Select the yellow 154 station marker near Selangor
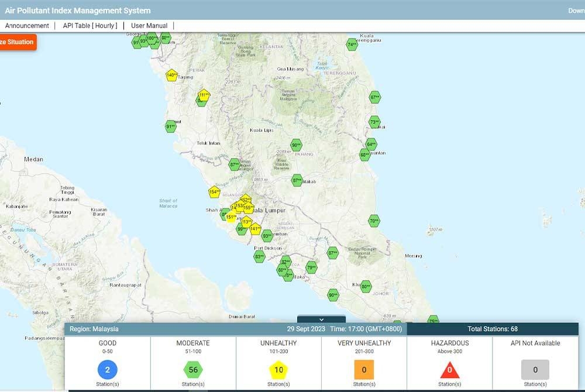Screen dimensions: 585x392 tap(215, 191)
